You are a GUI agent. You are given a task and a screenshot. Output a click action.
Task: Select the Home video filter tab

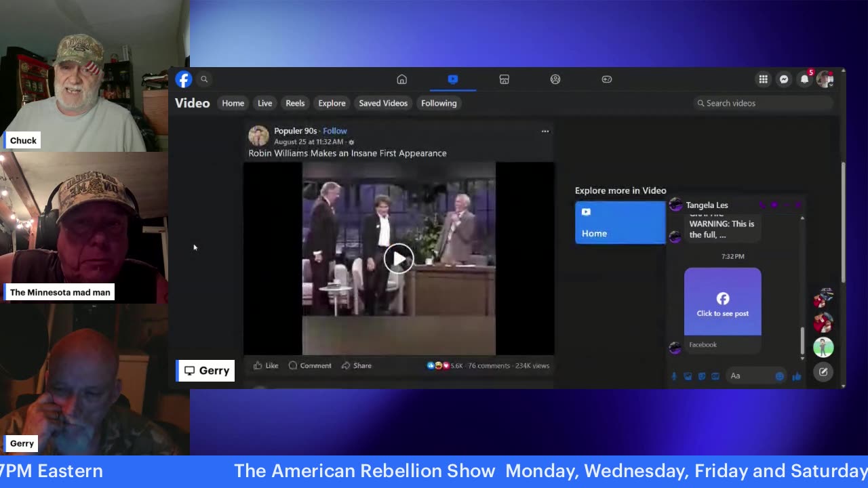(233, 103)
